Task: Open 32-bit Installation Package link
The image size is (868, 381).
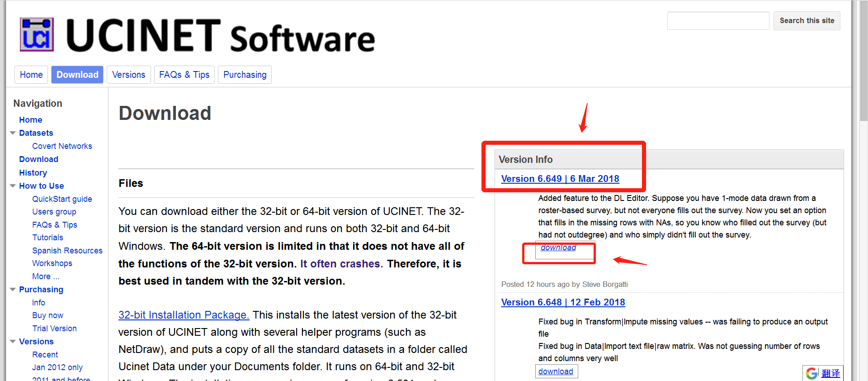Action: 184,315
